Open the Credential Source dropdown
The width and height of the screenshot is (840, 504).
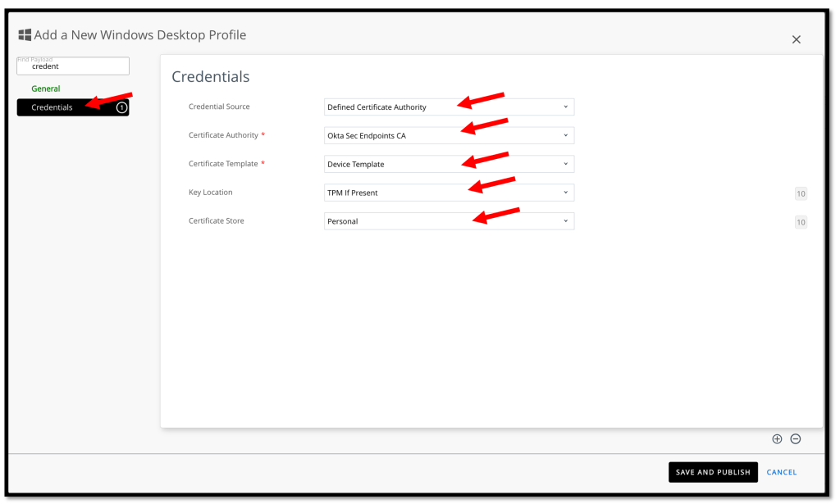tap(449, 107)
